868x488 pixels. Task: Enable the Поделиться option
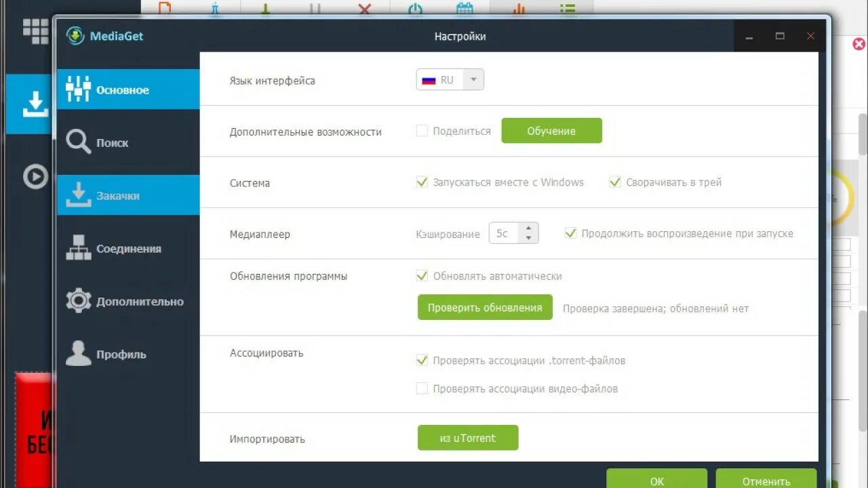(422, 131)
